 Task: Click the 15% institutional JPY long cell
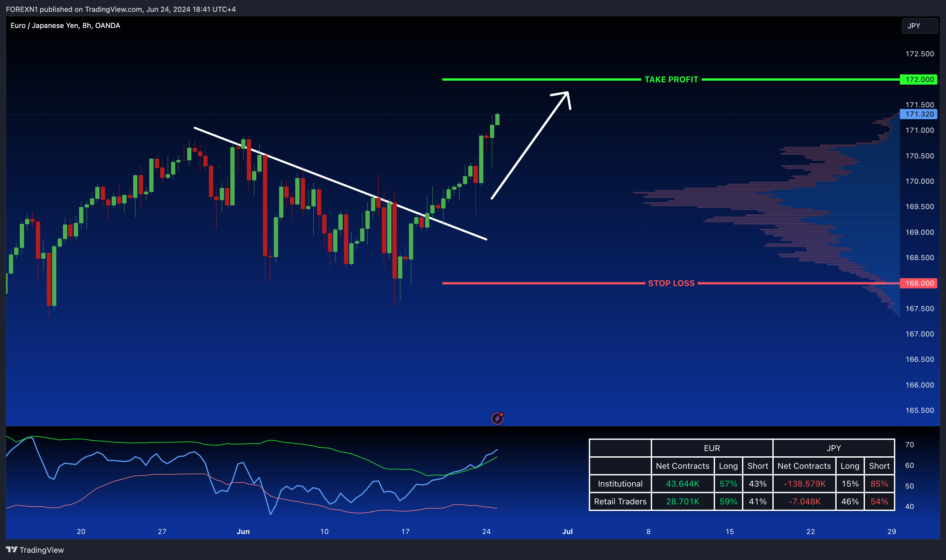click(850, 483)
